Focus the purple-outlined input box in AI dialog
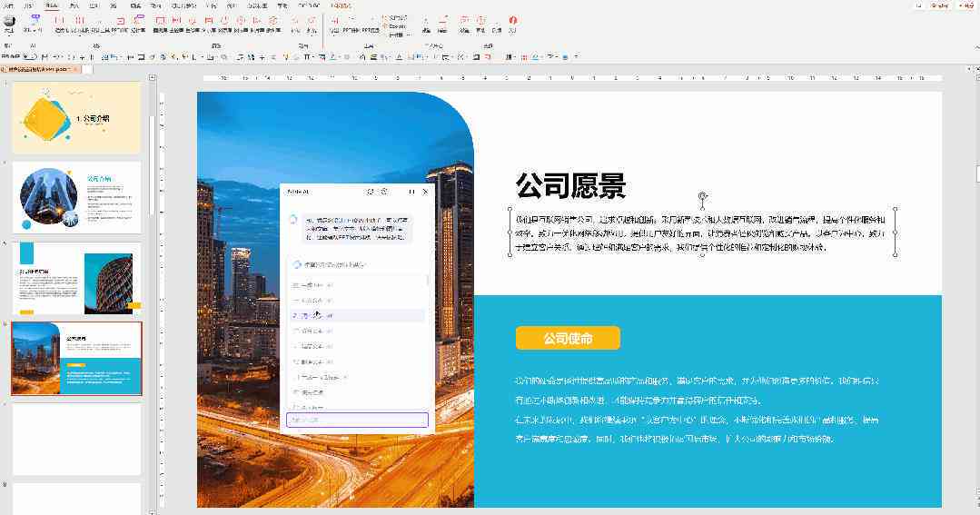Screen dimensions: 980x515 coord(357,420)
